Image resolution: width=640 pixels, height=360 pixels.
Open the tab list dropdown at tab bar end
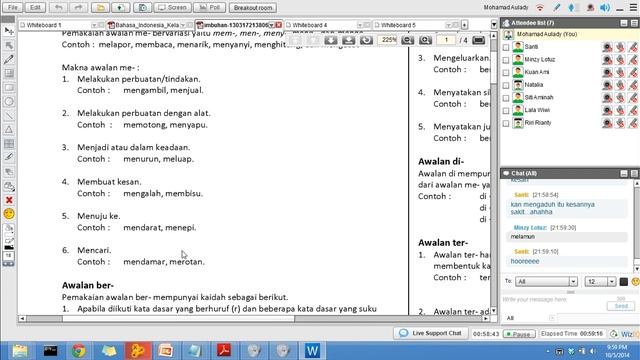click(493, 25)
